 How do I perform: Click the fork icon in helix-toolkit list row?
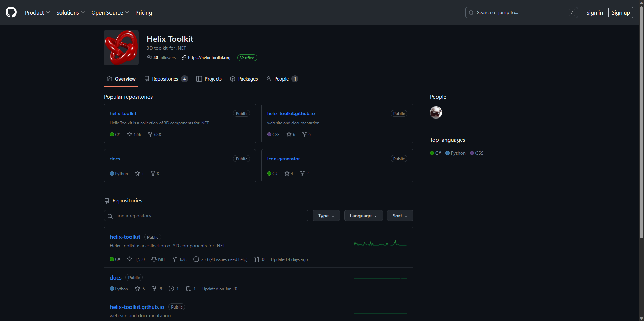tap(175, 259)
